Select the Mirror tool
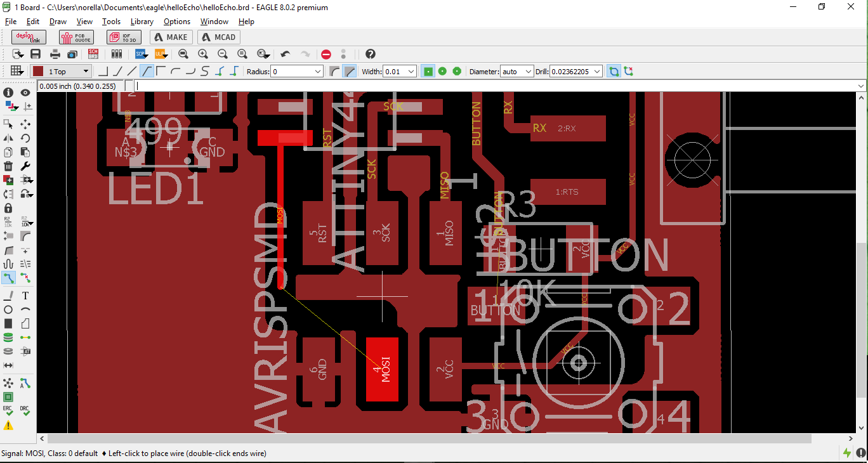Screen dimensions: 868x463 pyautogui.click(x=8, y=138)
